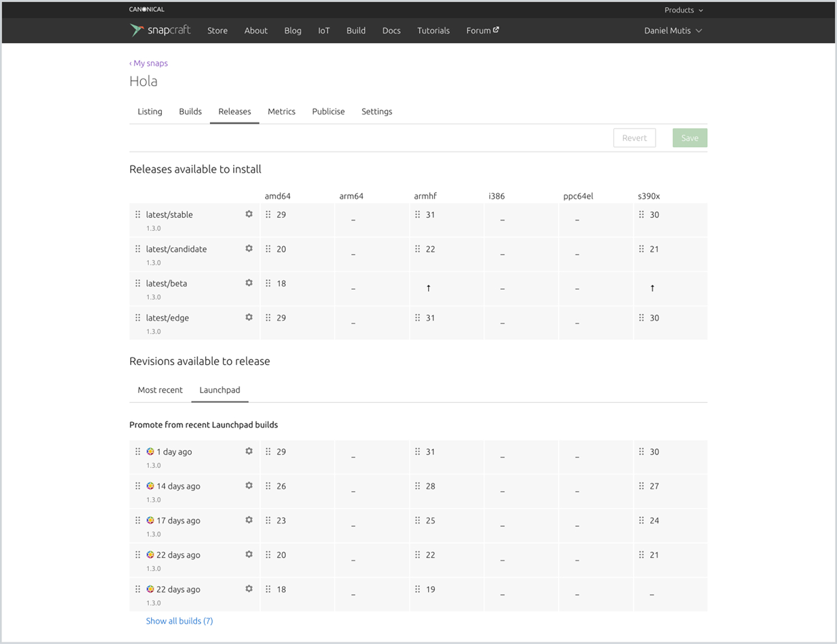Click the s390x column header

[649, 196]
